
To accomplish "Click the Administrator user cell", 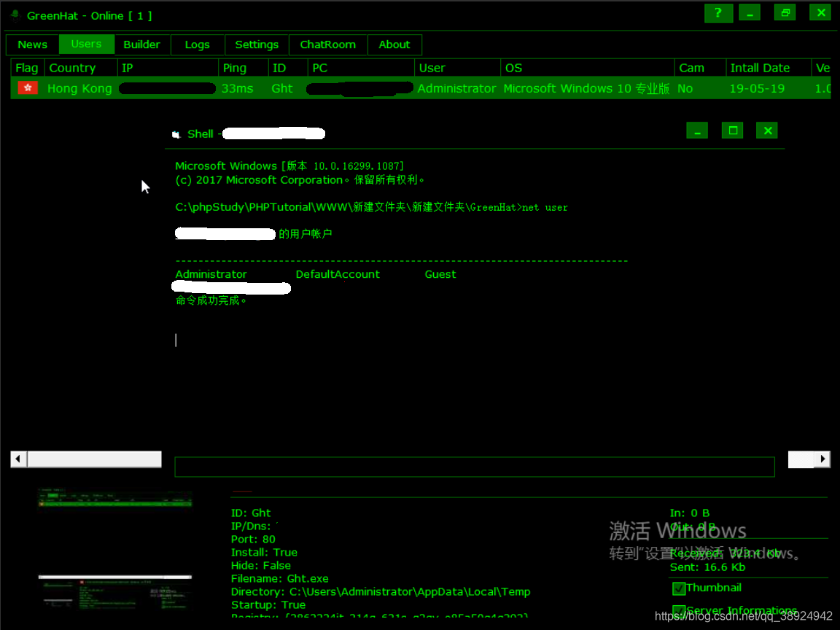I will [456, 88].
